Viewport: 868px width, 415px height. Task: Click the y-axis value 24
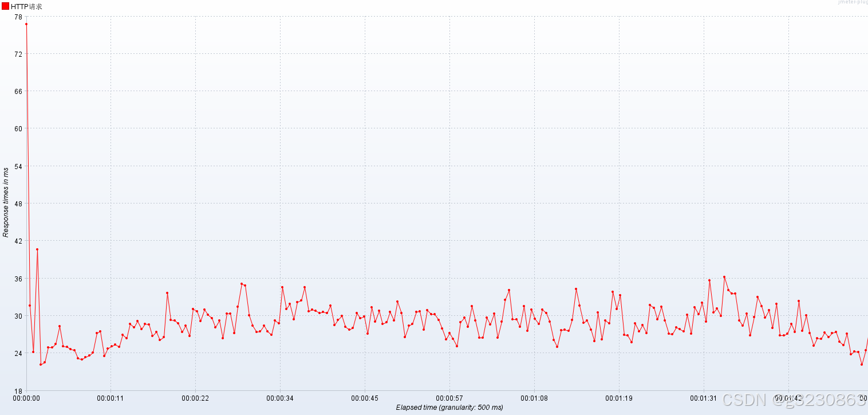[x=18, y=353]
